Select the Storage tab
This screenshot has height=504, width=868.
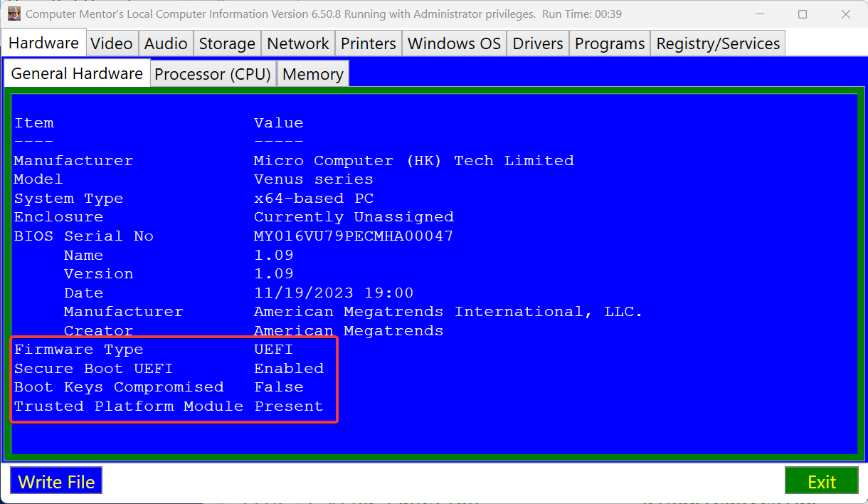tap(227, 43)
